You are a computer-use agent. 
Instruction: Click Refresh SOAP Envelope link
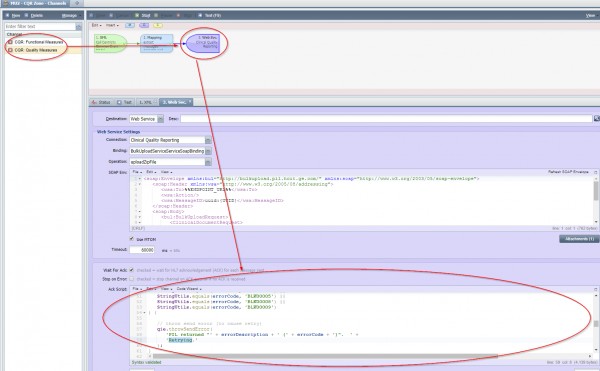click(568, 172)
